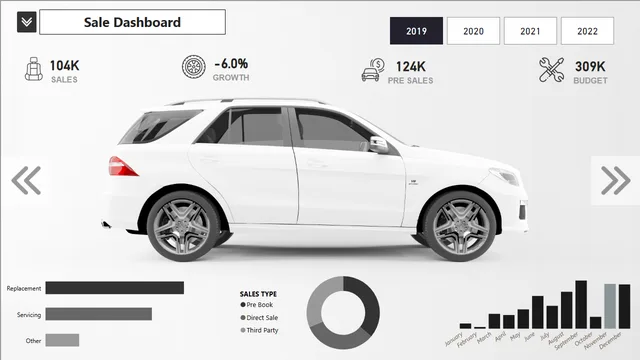Click the Servicing axis label
The height and width of the screenshot is (360, 640).
[29, 315]
